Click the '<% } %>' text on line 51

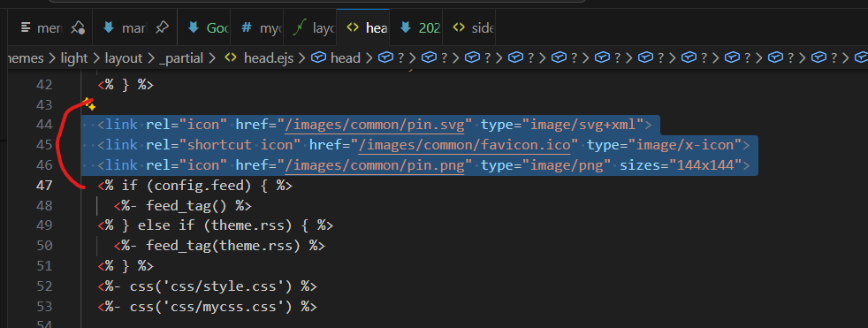tap(126, 265)
